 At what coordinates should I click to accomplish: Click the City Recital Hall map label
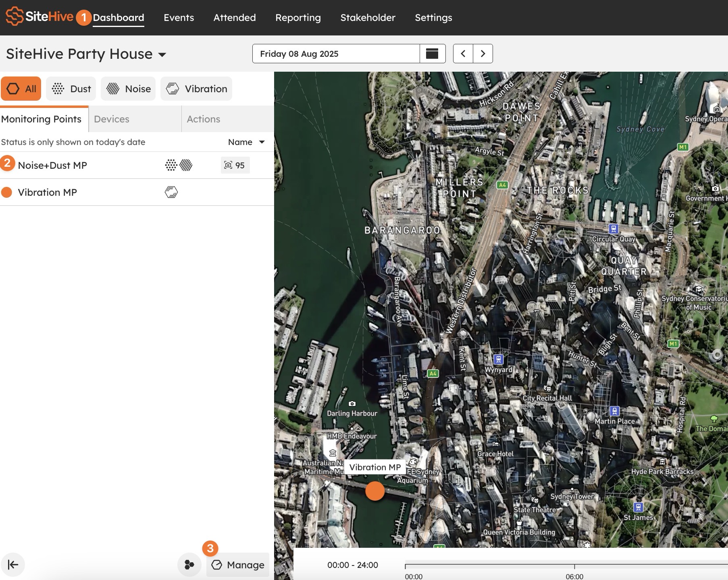point(547,398)
